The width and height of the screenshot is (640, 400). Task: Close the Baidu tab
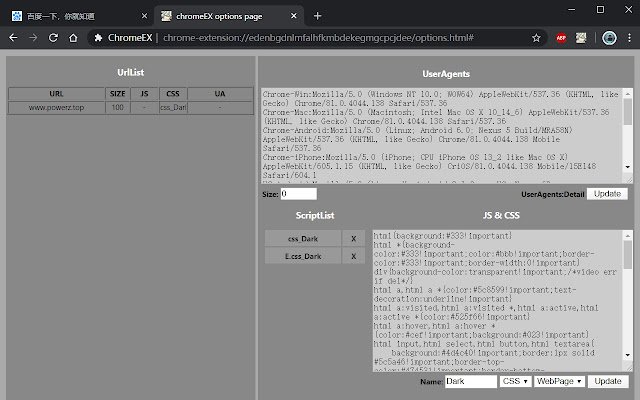click(x=144, y=16)
